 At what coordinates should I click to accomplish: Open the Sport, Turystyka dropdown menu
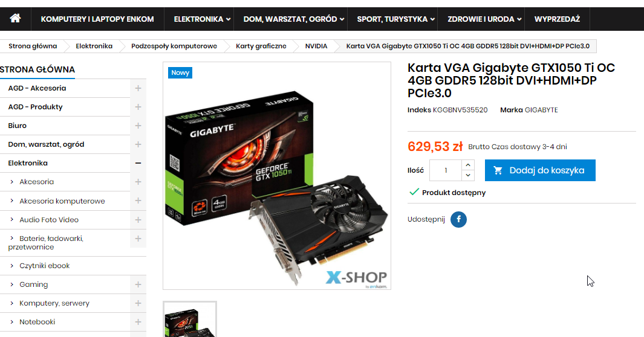(395, 19)
